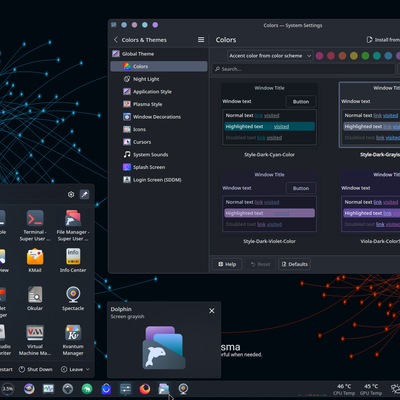Image resolution: width=400 pixels, height=400 pixels.
Task: Select Style-Dark-Cyan-Color scheme thumbnail
Action: (x=269, y=115)
